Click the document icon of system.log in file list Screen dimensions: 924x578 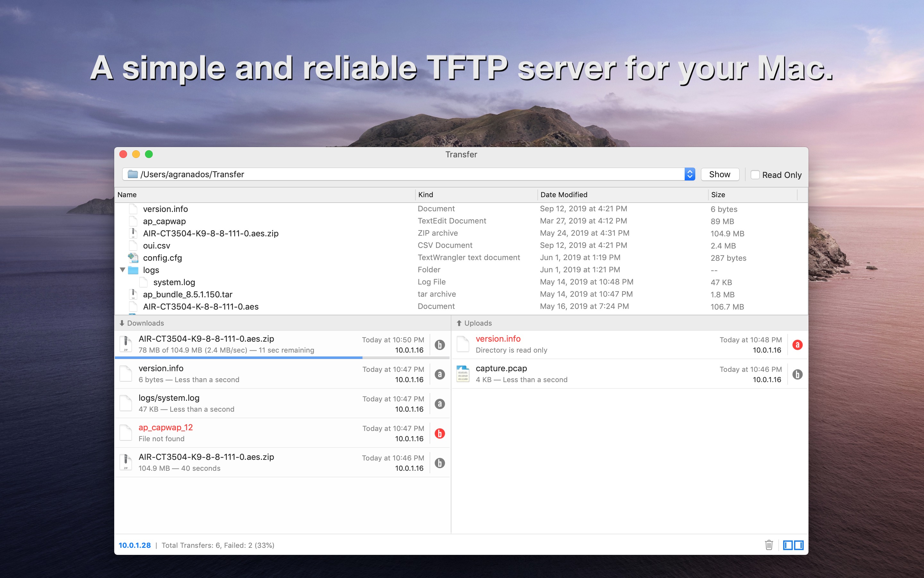pyautogui.click(x=143, y=282)
